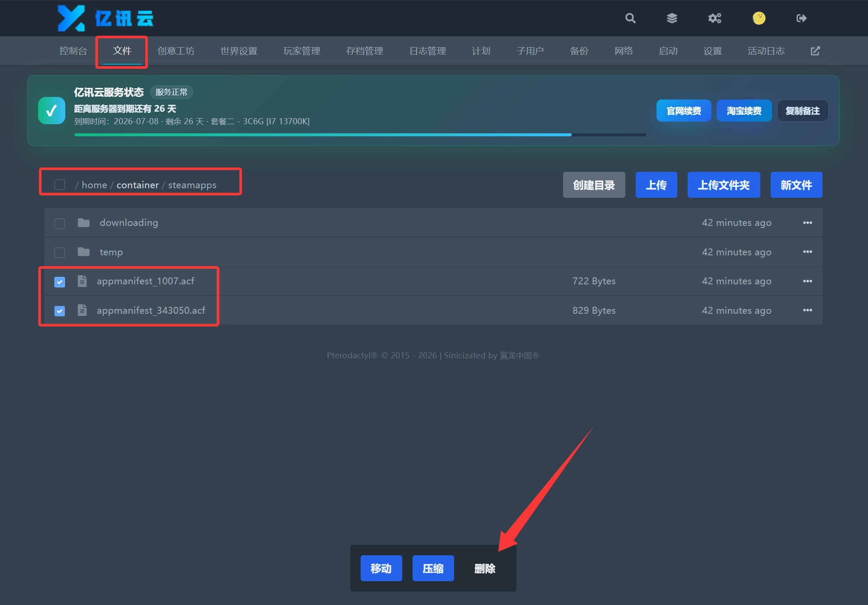This screenshot has height=605, width=868.
Task: Open the more options menu for appmanifest_1007.acf
Action: (807, 281)
